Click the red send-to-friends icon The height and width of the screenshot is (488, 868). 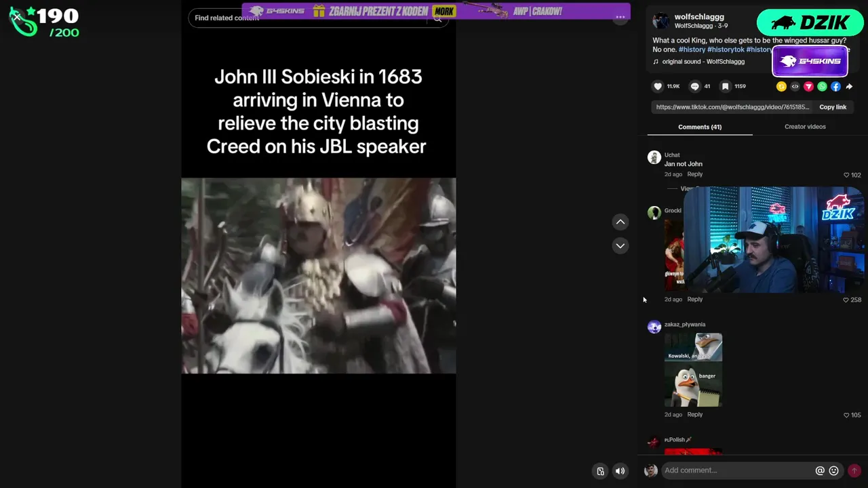tap(808, 86)
